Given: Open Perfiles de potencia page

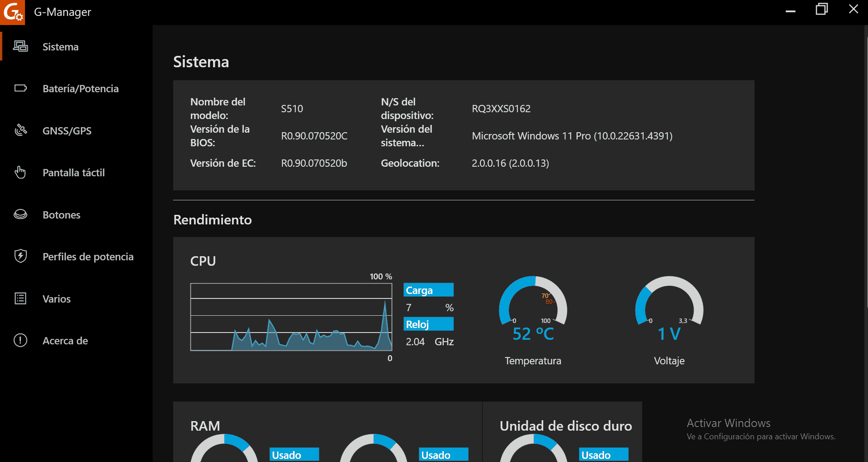Looking at the screenshot, I should [76, 257].
